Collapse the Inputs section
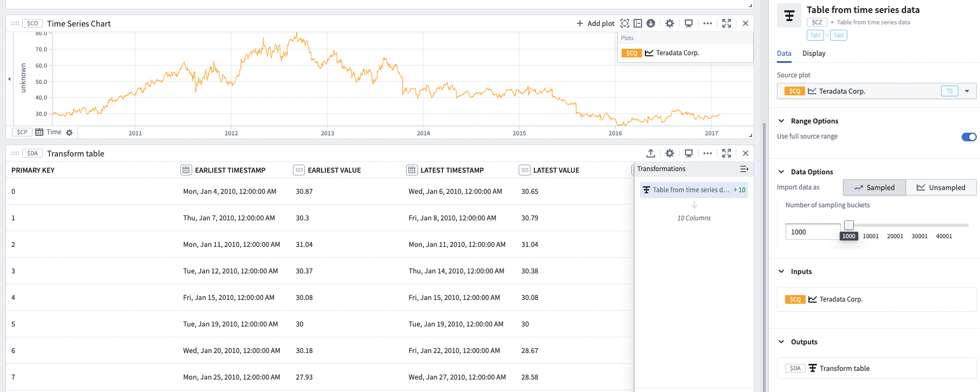Image resolution: width=980 pixels, height=392 pixels. [781, 271]
